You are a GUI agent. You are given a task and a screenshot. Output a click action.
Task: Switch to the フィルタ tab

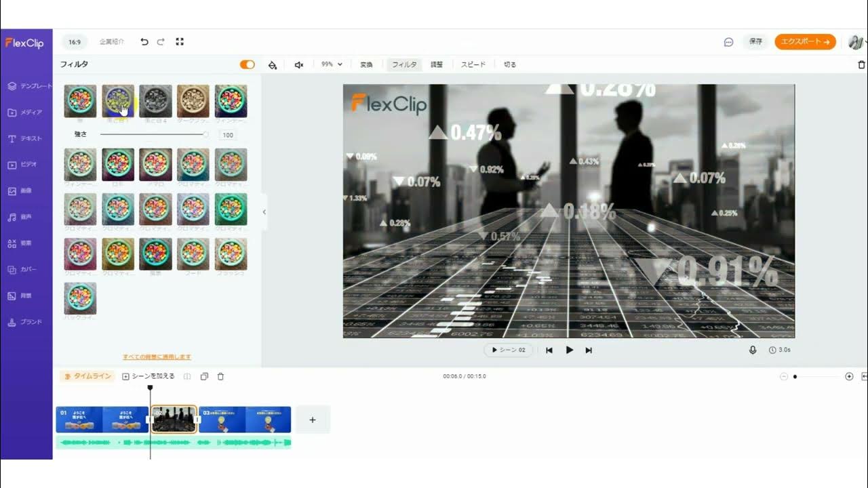click(x=404, y=65)
